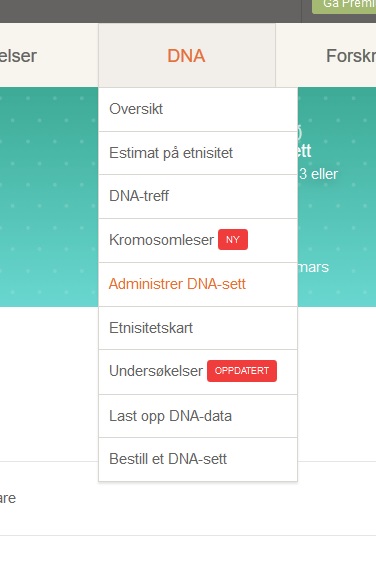376x564 pixels.
Task: Open the Undersøkelser menu entry
Action: [198, 372]
